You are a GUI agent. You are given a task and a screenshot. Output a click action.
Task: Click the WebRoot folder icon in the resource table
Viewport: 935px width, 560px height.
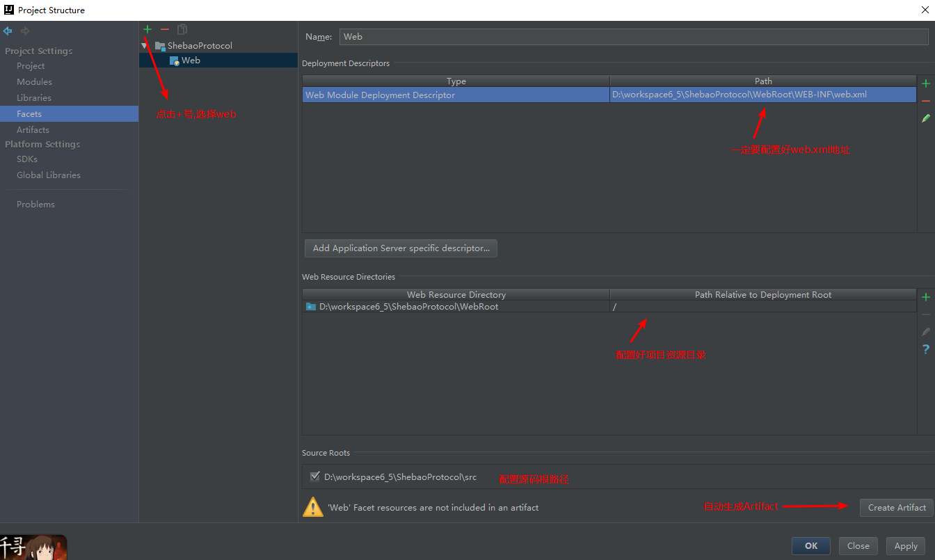(x=311, y=306)
